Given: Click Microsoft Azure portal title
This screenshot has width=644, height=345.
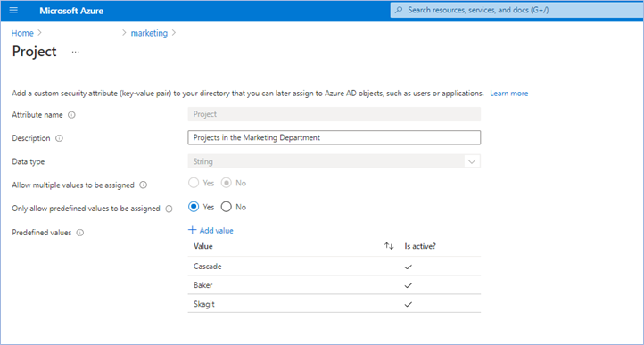Looking at the screenshot, I should pyautogui.click(x=71, y=11).
